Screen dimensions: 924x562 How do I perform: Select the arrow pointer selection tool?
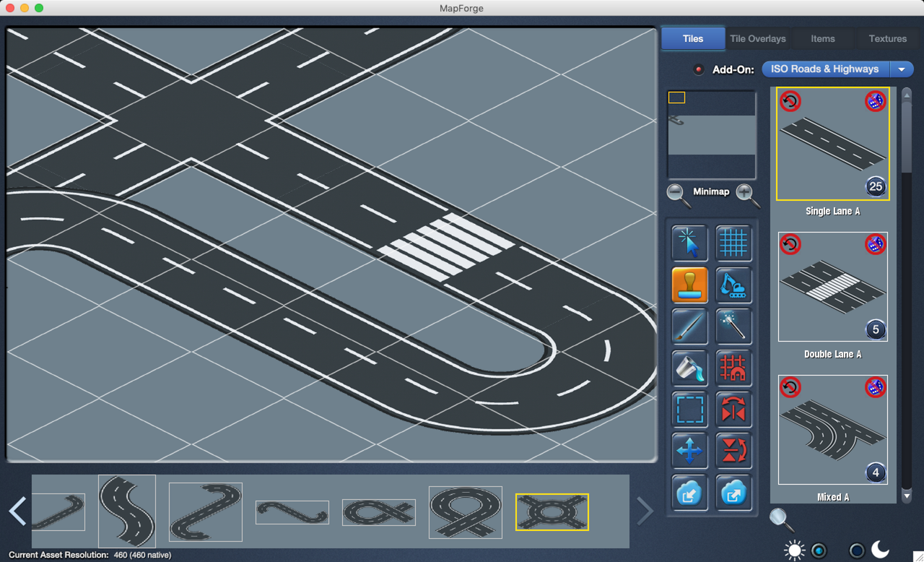click(689, 242)
